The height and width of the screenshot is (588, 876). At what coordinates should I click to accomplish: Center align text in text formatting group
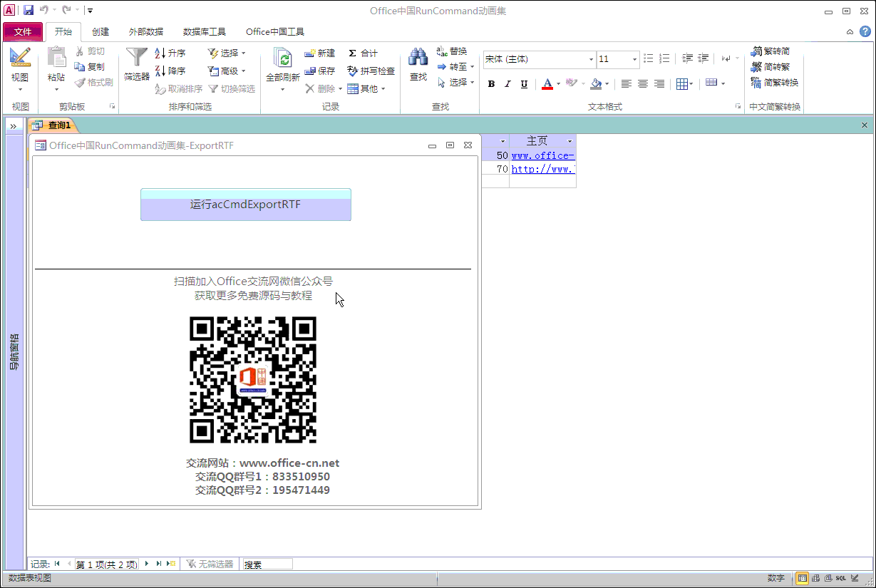(x=643, y=84)
